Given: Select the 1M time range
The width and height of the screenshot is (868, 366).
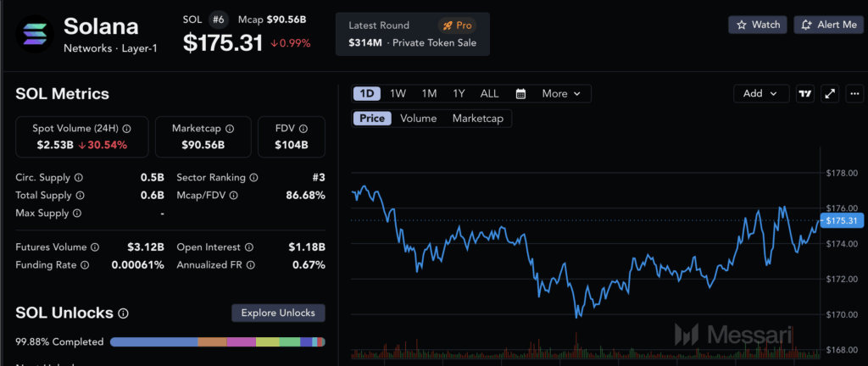Looking at the screenshot, I should tap(429, 93).
